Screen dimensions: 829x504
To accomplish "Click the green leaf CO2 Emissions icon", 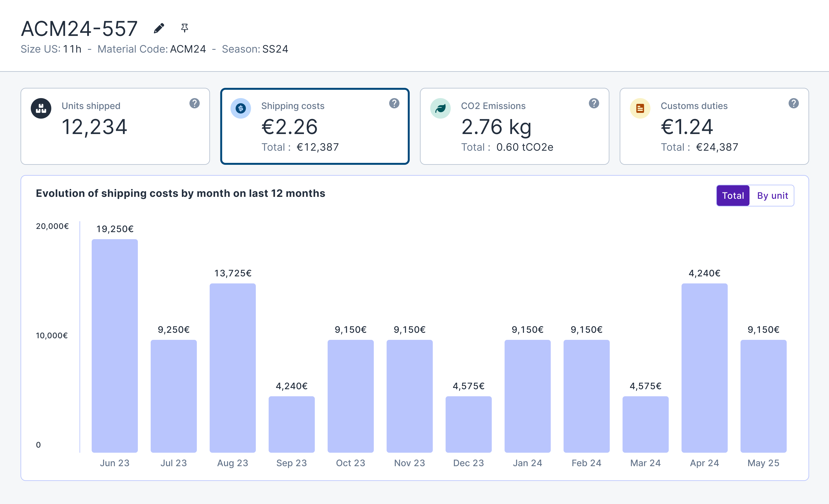I will (x=440, y=108).
